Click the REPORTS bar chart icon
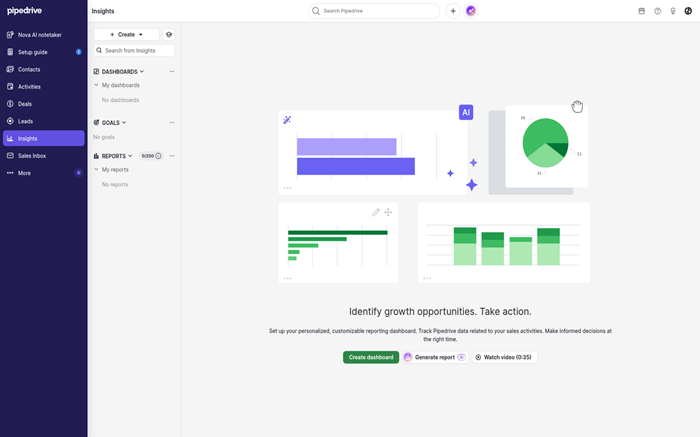700x437 pixels. pyautogui.click(x=96, y=156)
